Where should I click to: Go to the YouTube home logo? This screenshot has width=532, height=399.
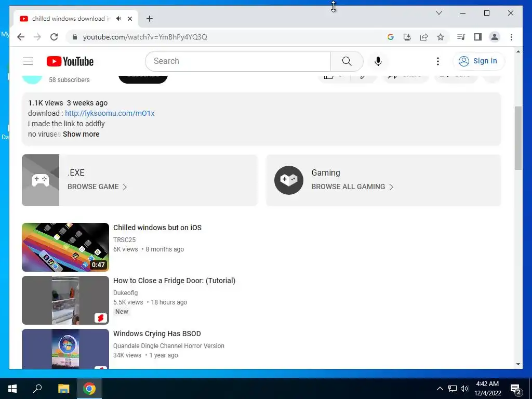pyautogui.click(x=70, y=61)
